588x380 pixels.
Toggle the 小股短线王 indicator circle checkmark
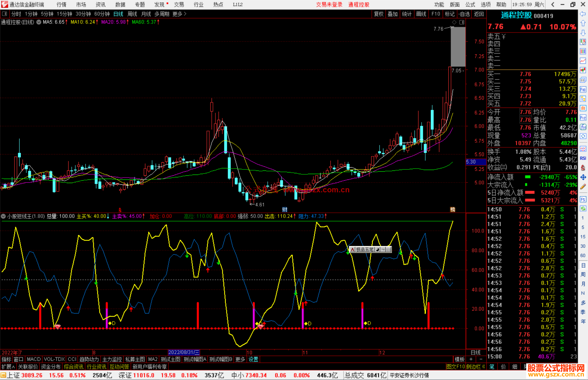click(3, 216)
